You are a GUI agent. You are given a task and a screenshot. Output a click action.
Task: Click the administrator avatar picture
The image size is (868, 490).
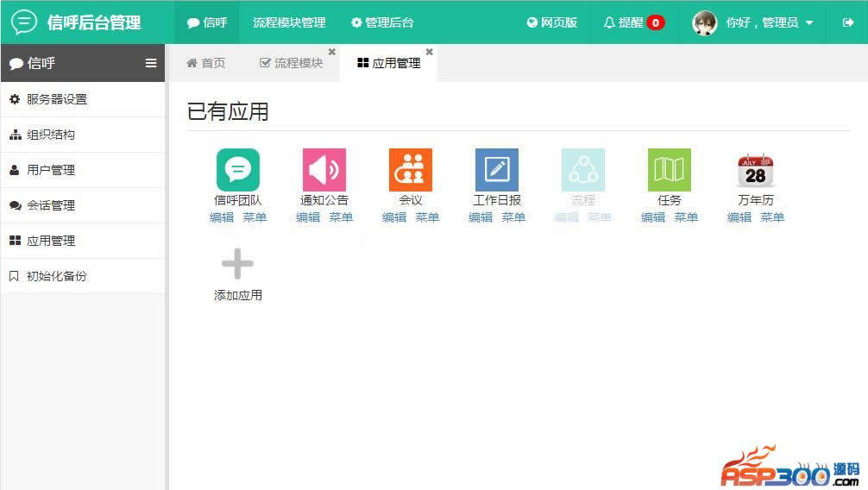(x=705, y=22)
